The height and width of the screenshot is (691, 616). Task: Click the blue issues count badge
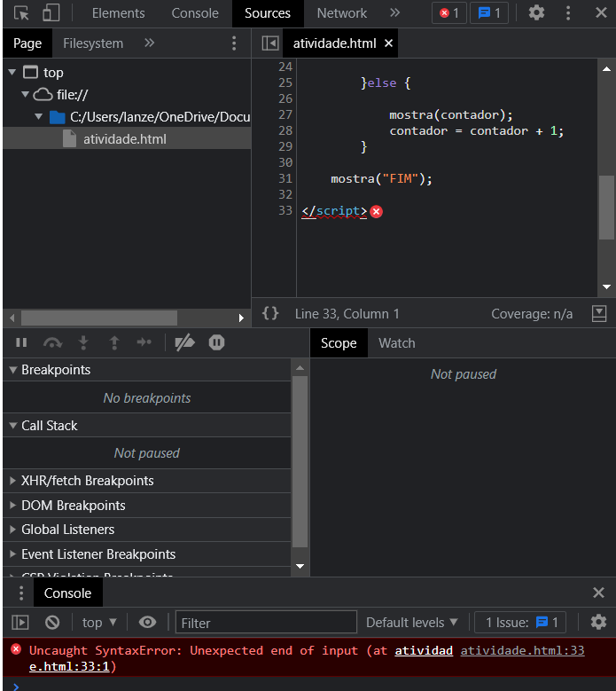[x=489, y=13]
